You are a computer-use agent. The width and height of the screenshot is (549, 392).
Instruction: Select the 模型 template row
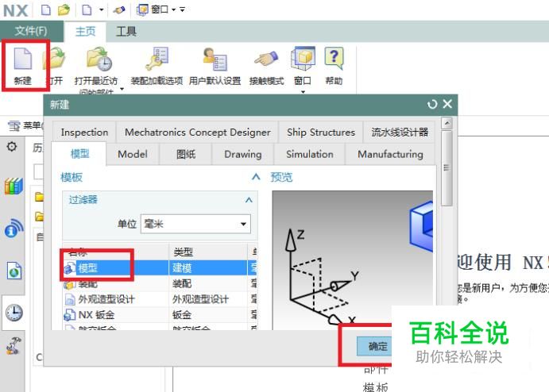pos(160,268)
